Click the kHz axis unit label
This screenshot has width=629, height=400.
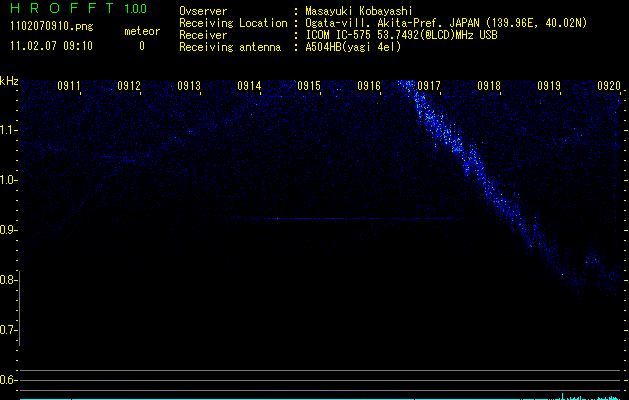(9, 81)
